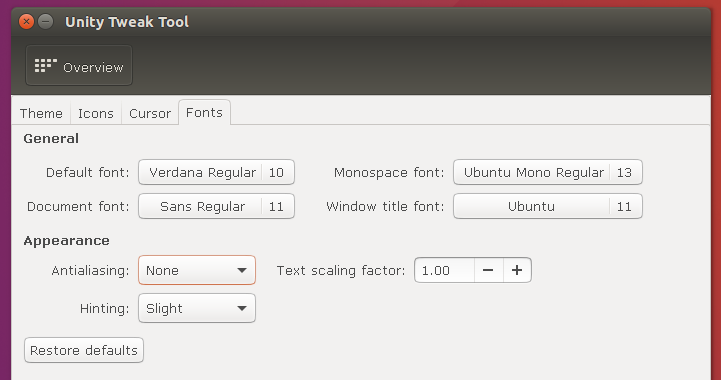The width and height of the screenshot is (721, 380).
Task: Select the Fonts tab
Action: [204, 112]
